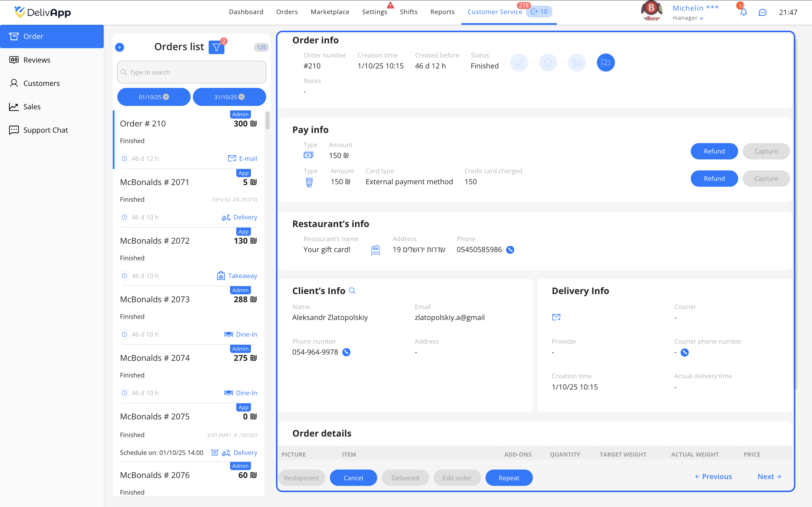The width and height of the screenshot is (812, 507).
Task: Open the restaurant menu icon
Action: point(376,250)
